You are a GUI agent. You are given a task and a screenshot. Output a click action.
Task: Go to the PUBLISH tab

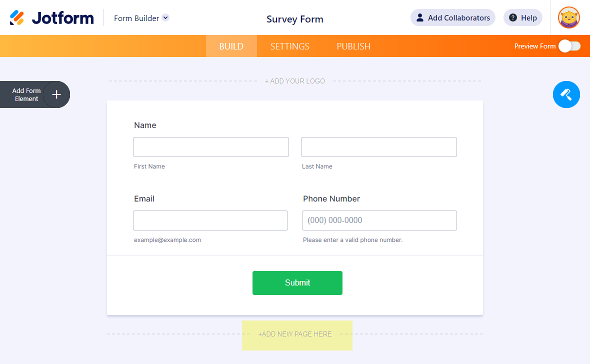353,46
